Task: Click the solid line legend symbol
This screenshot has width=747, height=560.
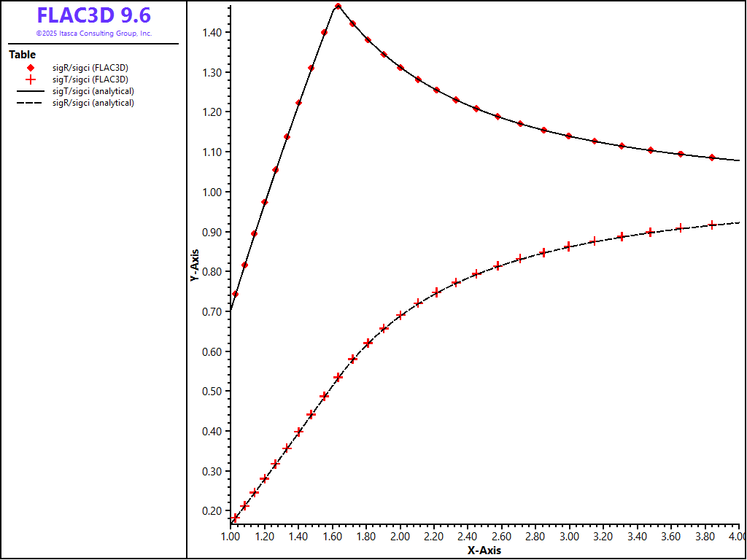Action: tap(31, 91)
